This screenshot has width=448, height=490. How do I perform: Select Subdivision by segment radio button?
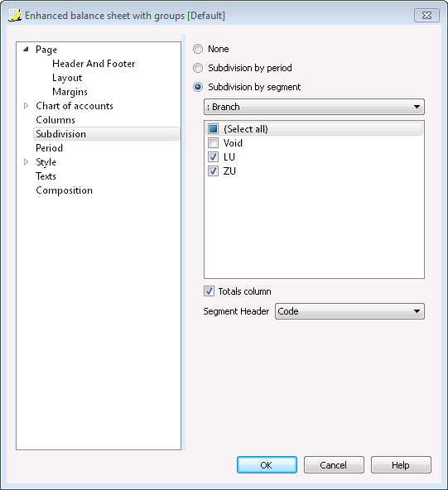(198, 87)
